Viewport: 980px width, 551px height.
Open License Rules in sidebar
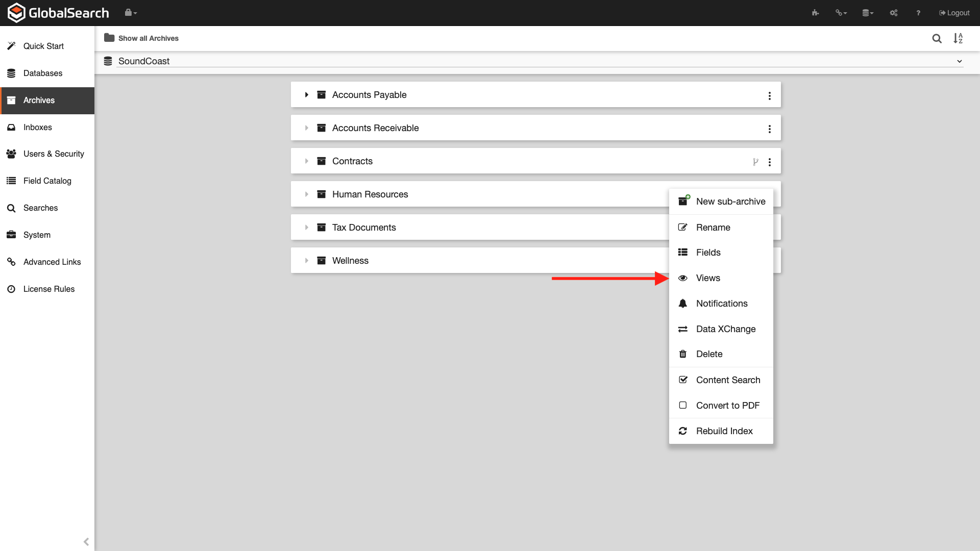point(47,289)
